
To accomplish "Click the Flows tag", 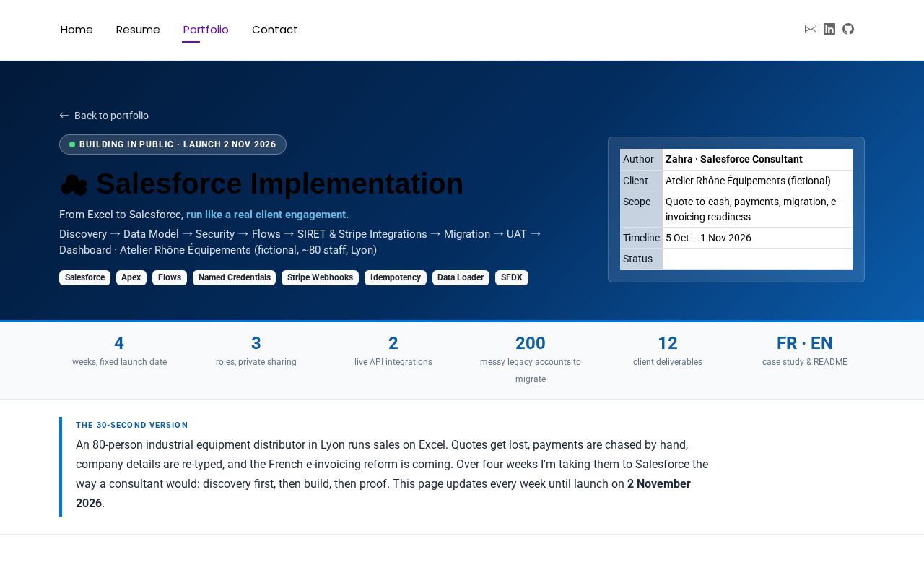I will point(170,277).
